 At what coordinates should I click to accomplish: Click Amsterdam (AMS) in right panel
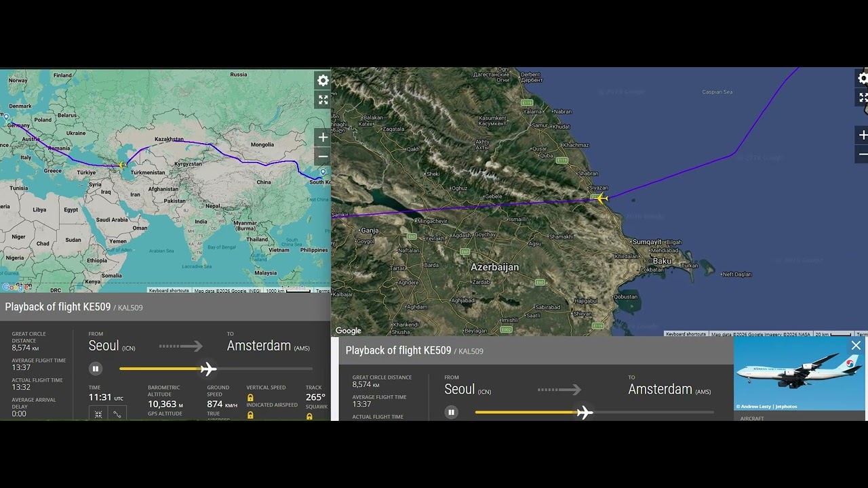pyautogui.click(x=669, y=389)
